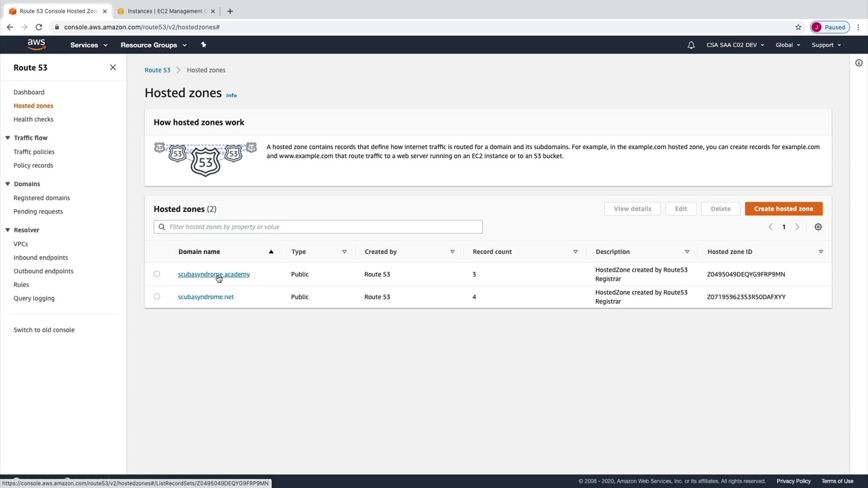The image size is (868, 488).
Task: Bookmark page with the star icon
Action: 798,27
